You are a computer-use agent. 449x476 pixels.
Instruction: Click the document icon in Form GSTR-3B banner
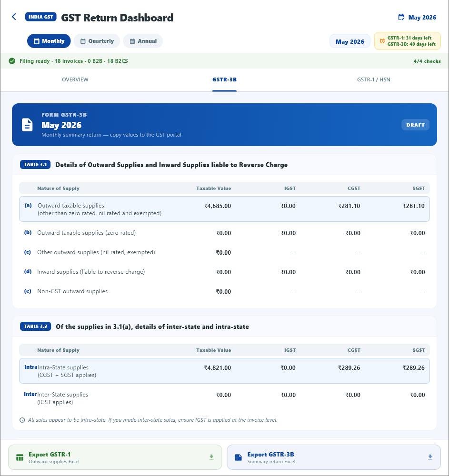[27, 125]
